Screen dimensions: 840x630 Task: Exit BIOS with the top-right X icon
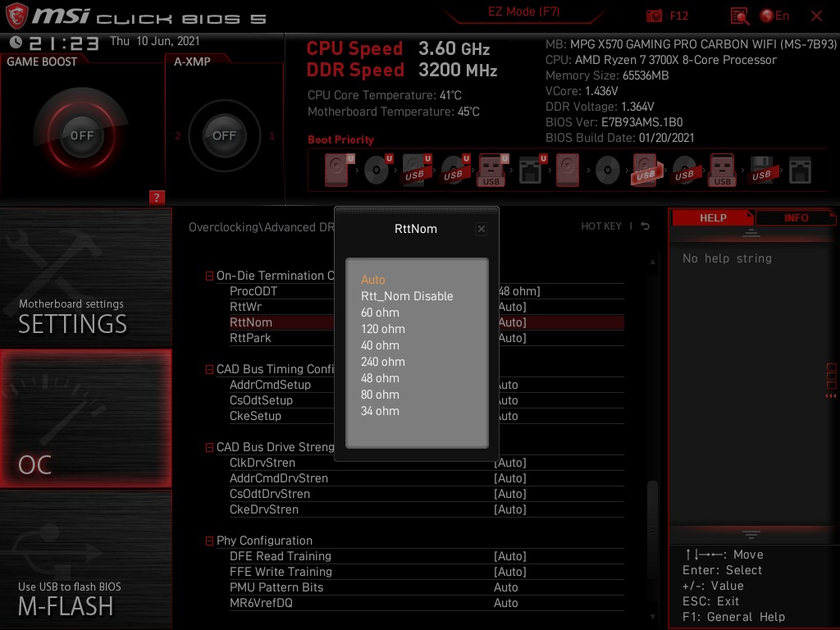(x=816, y=16)
